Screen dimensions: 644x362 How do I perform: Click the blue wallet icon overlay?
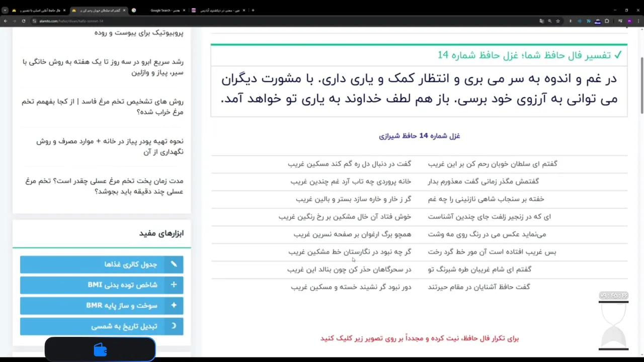point(100,350)
